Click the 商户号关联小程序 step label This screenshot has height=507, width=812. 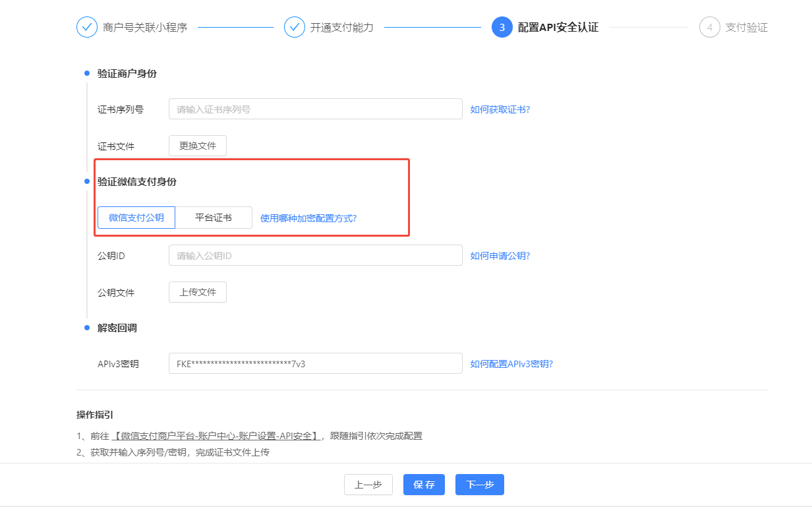point(146,28)
